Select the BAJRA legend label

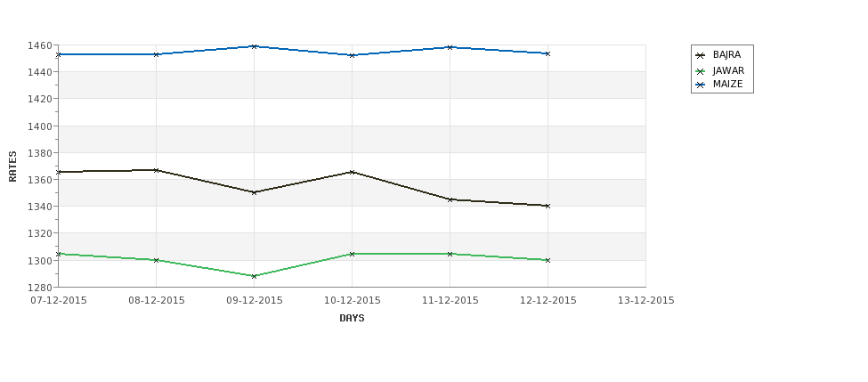pyautogui.click(x=726, y=55)
